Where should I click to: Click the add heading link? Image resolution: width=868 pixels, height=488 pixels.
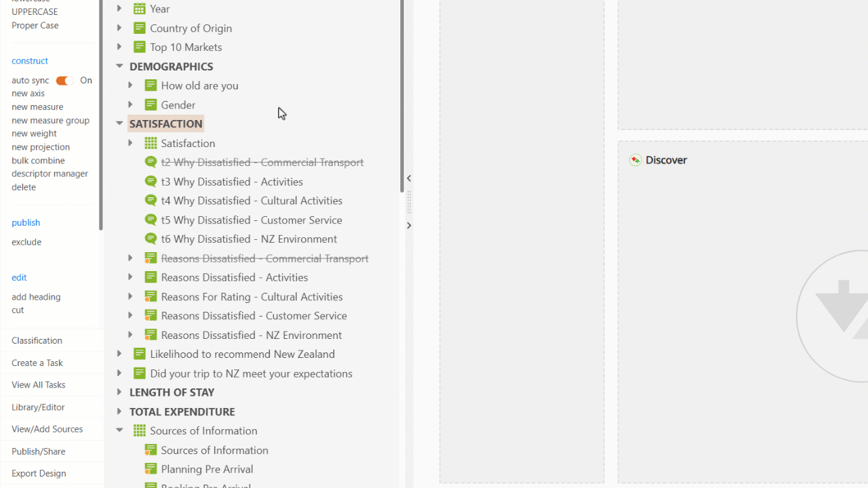(36, 297)
